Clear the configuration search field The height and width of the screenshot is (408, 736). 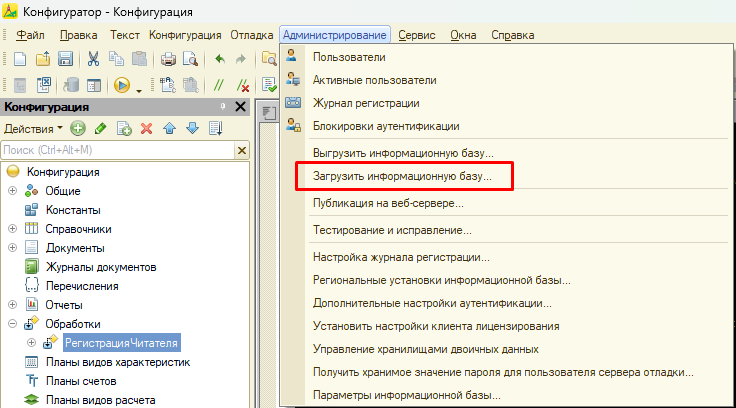241,150
